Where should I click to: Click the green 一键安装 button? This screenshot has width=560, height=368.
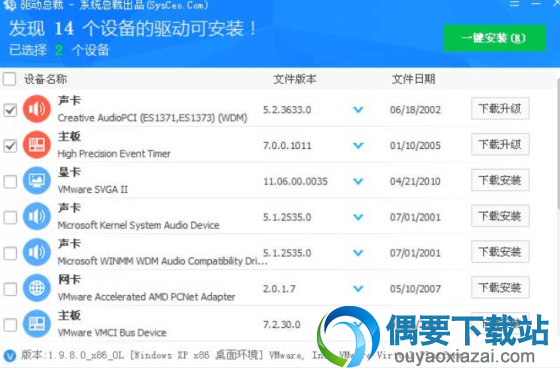tap(495, 38)
